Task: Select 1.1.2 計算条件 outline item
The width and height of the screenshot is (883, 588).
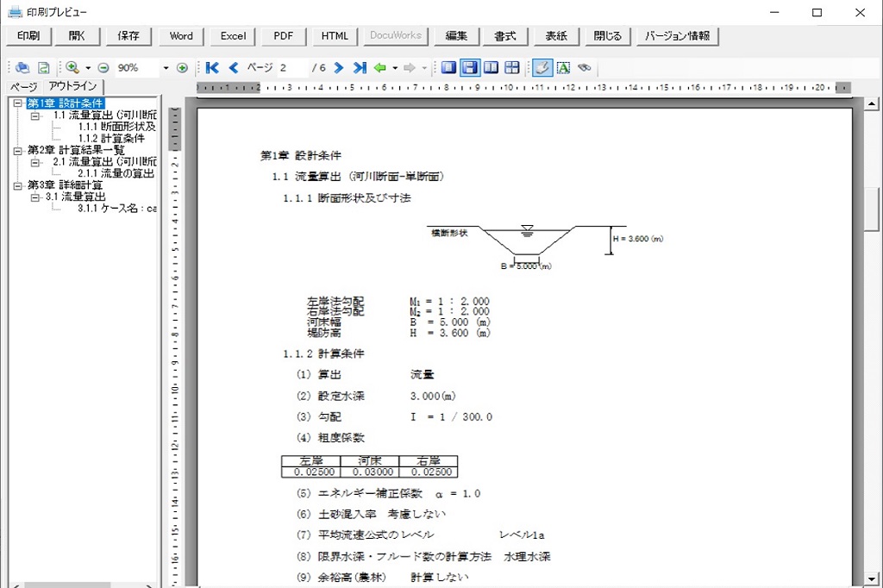Action: [x=111, y=139]
